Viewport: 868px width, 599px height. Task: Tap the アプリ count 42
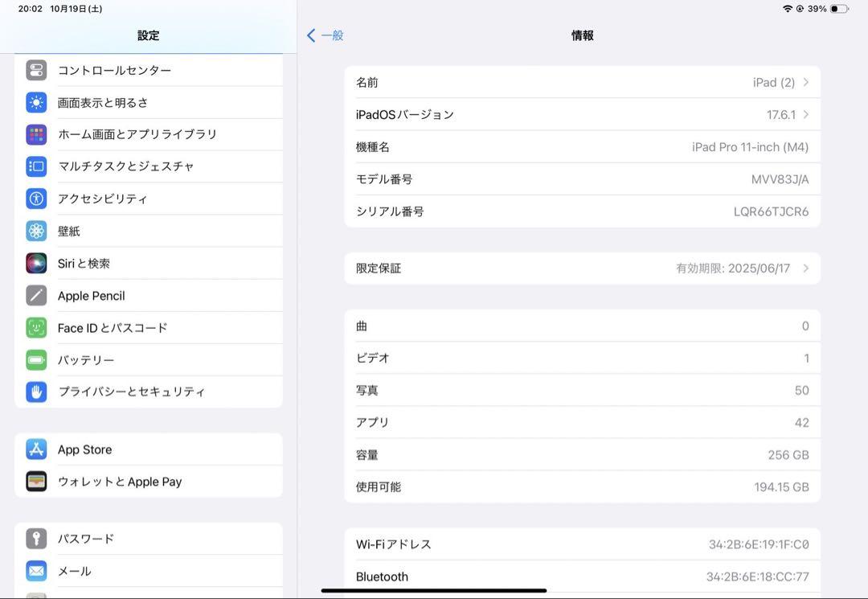pyautogui.click(x=801, y=422)
